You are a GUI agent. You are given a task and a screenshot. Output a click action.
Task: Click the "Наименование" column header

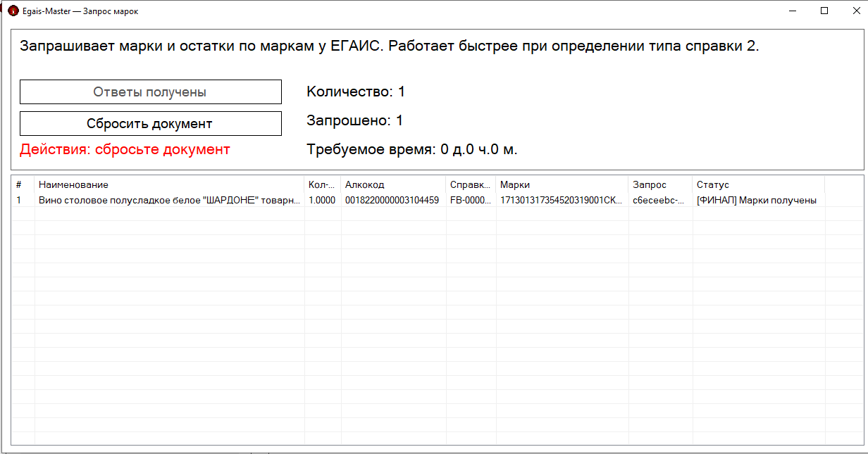(169, 184)
